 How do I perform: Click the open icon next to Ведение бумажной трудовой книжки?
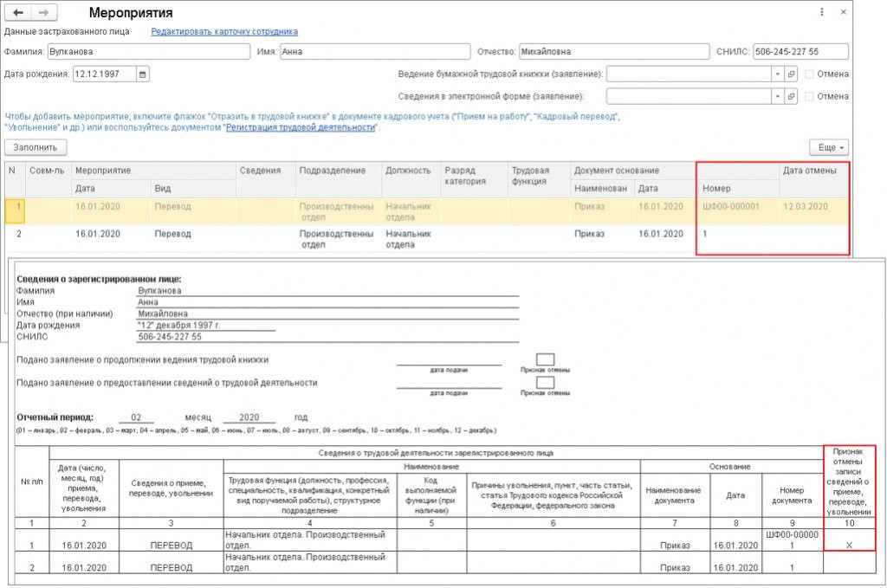791,74
